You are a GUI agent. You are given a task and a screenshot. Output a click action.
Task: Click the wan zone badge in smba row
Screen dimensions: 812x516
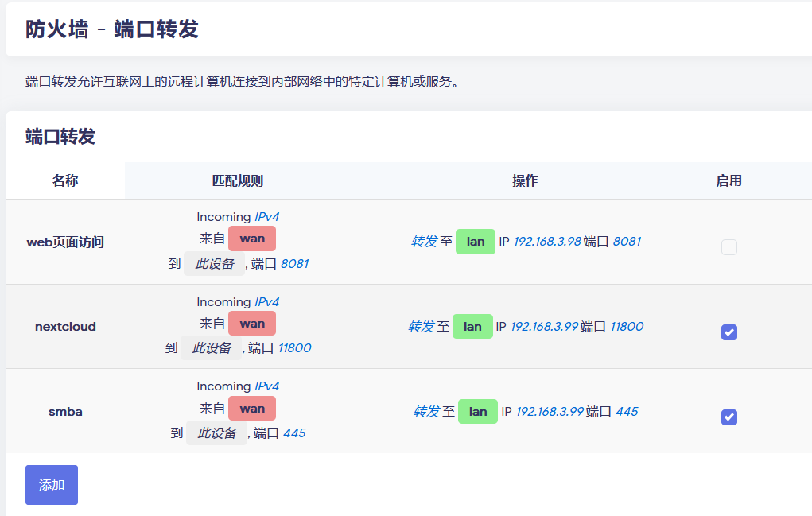click(252, 409)
